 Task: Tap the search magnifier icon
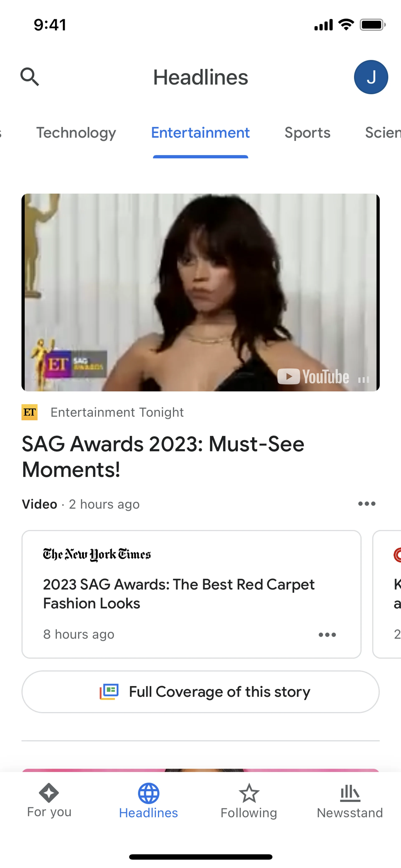click(30, 77)
